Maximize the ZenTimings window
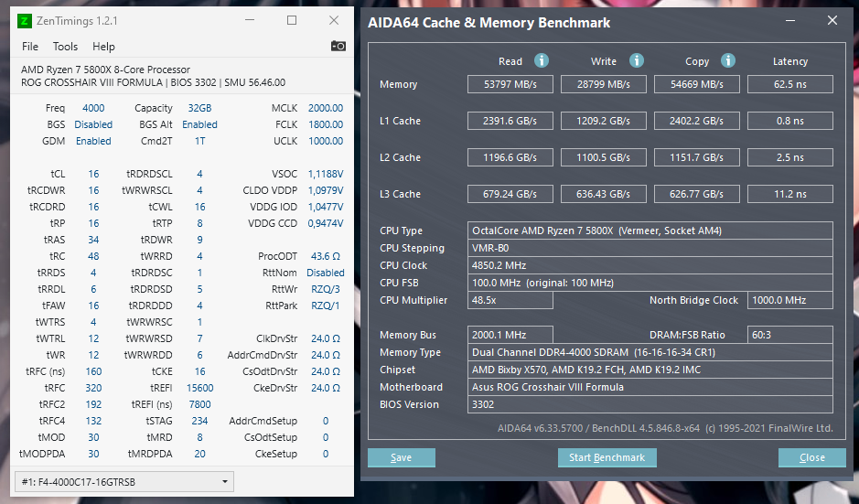 292,20
